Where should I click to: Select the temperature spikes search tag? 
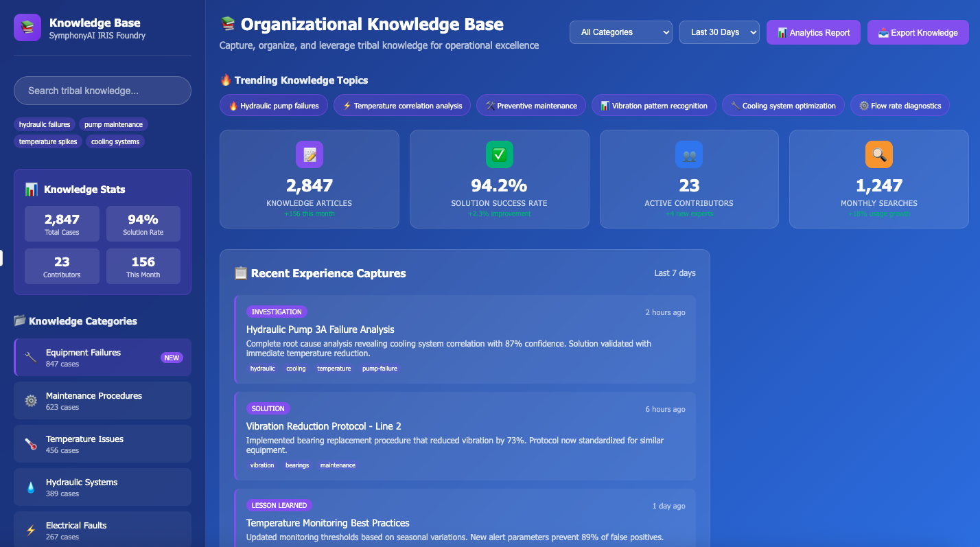[x=48, y=141]
